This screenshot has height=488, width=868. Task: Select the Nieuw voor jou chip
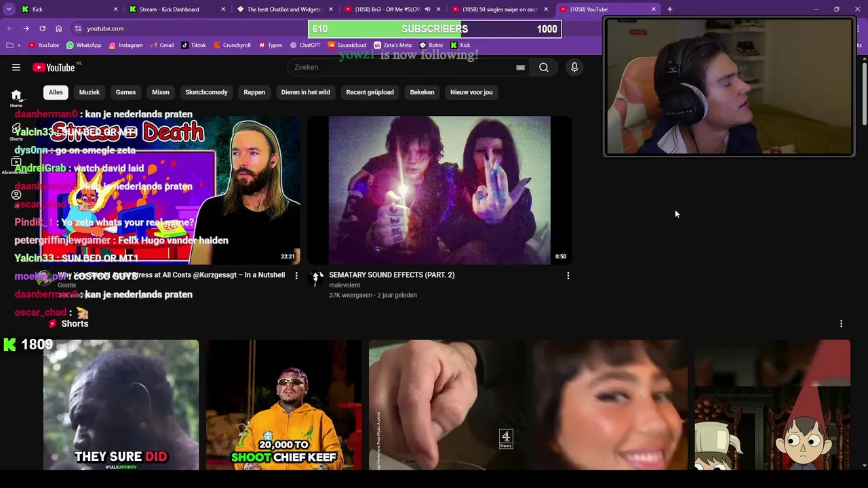click(x=471, y=92)
